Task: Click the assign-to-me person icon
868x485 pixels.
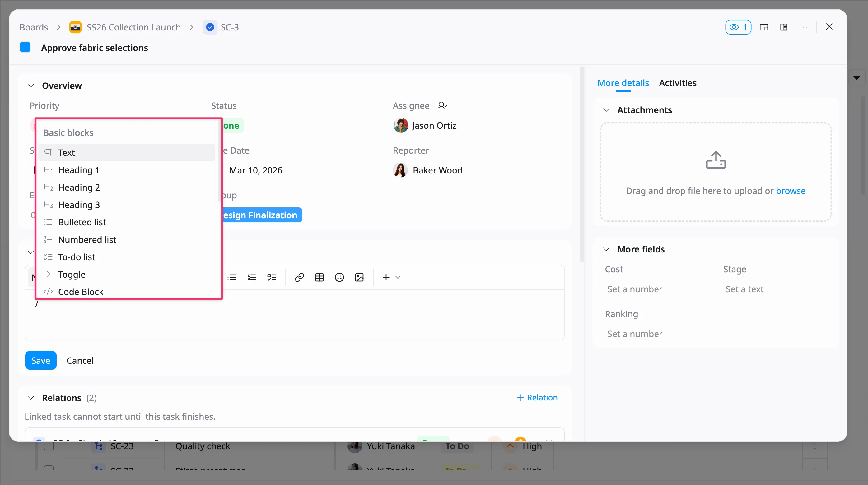Action: (442, 105)
